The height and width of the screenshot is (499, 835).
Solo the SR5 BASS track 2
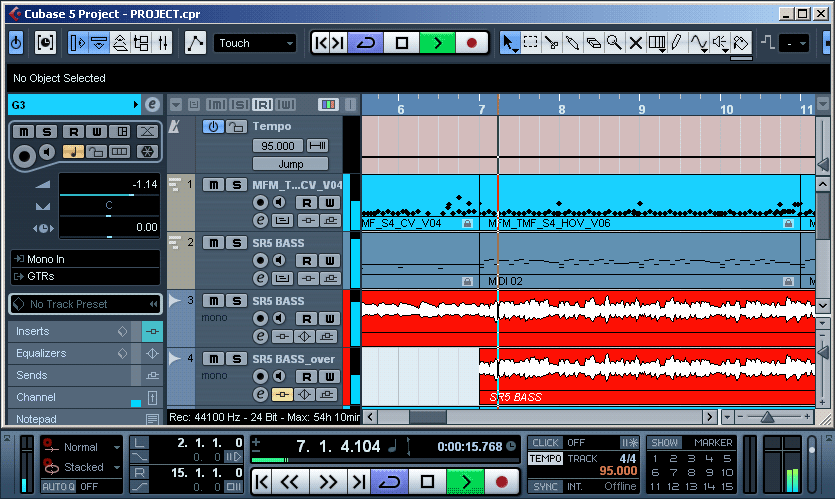[x=236, y=243]
